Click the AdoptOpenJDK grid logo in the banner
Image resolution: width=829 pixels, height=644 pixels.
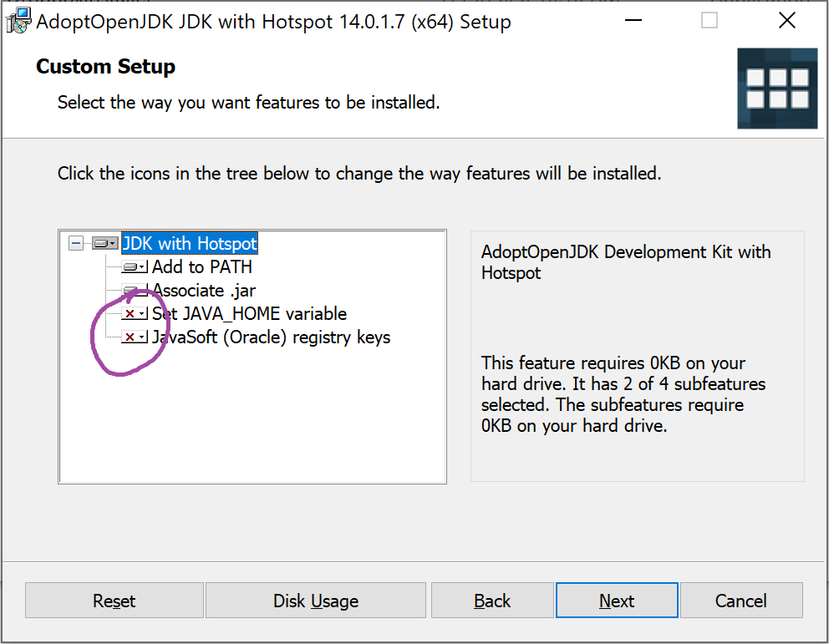tap(777, 89)
